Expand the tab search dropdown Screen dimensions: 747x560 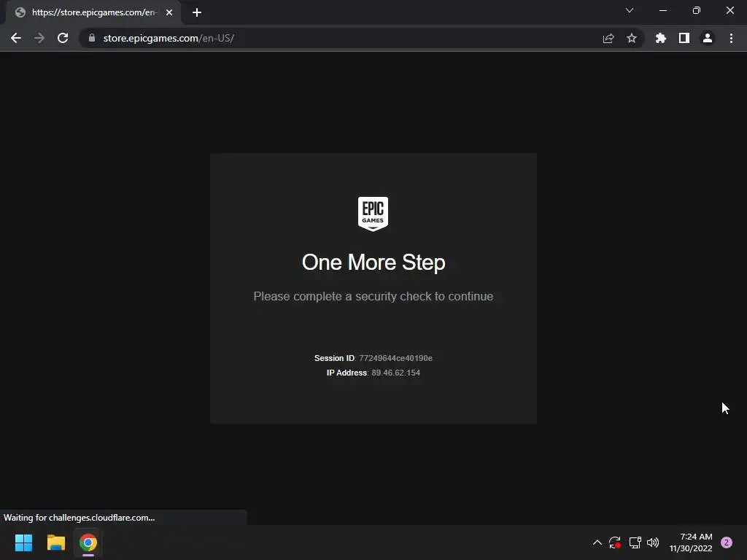(x=630, y=10)
